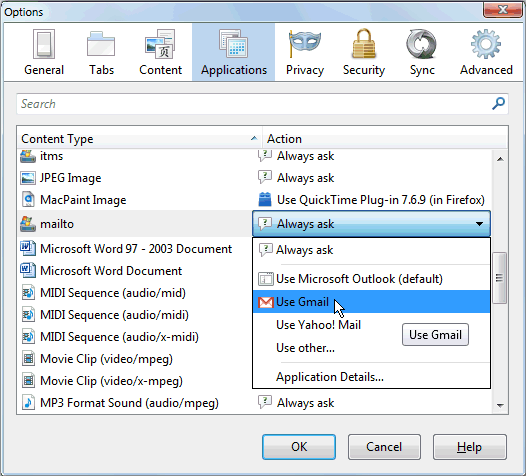
Task: Click the JPEG Image file icon
Action: tap(28, 178)
